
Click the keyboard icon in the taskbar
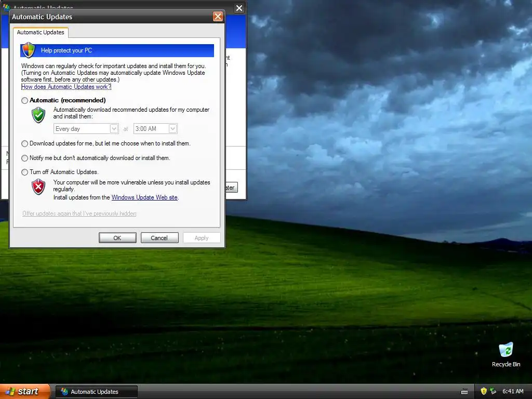464,392
